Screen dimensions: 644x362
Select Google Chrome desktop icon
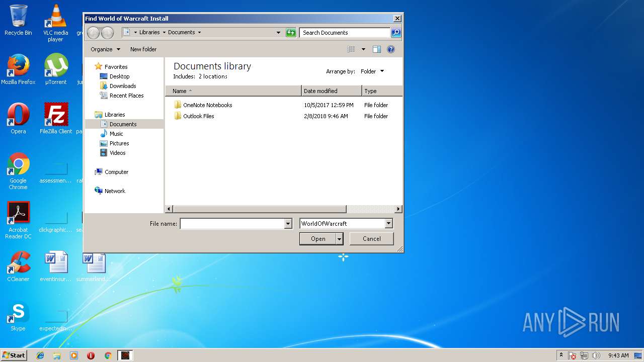pos(18,171)
